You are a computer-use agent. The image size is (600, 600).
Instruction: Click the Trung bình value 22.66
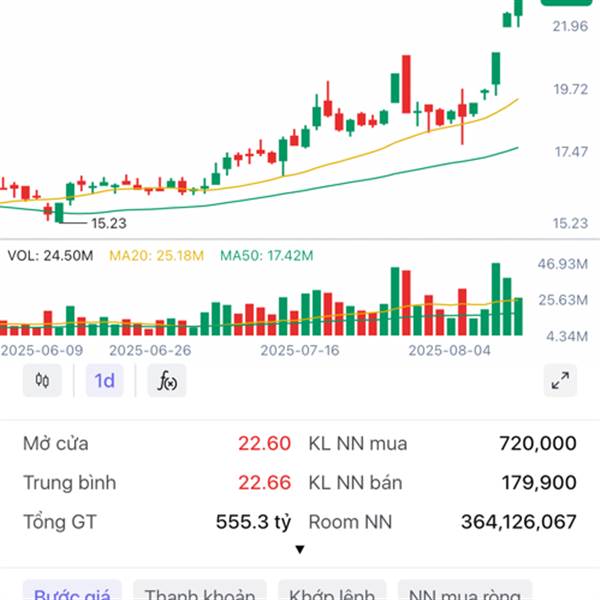click(264, 483)
